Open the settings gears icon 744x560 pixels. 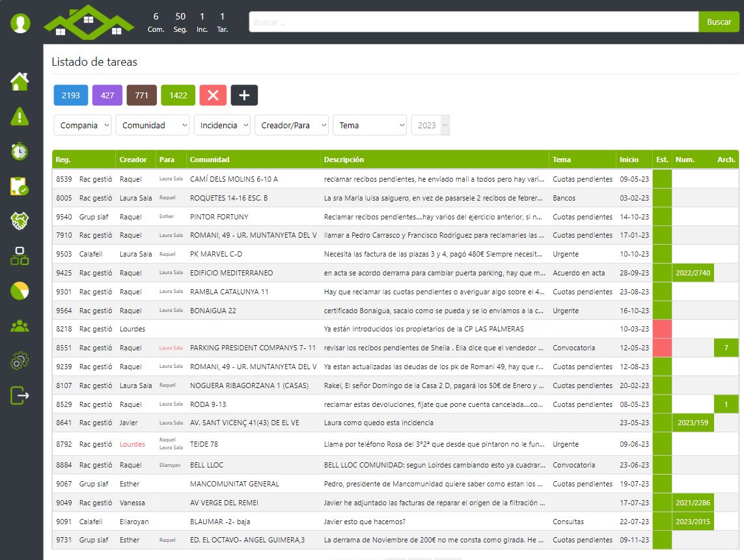click(20, 361)
